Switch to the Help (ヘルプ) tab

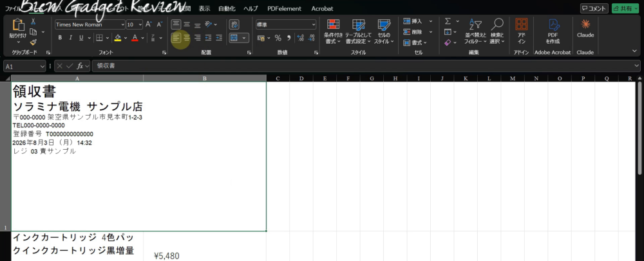251,8
